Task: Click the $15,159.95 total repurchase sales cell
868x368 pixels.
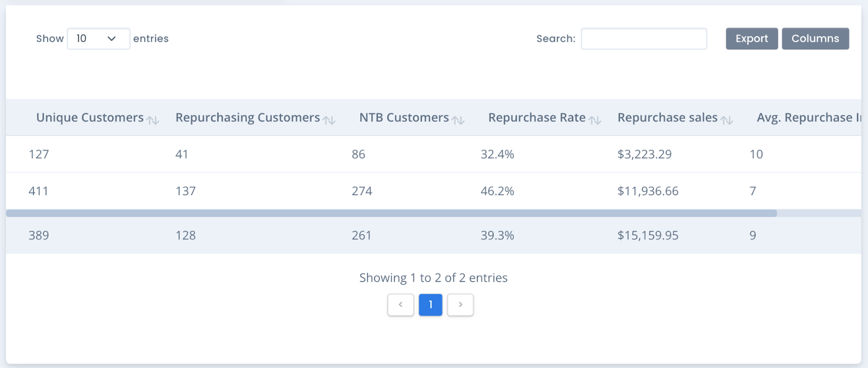Action: pos(648,236)
